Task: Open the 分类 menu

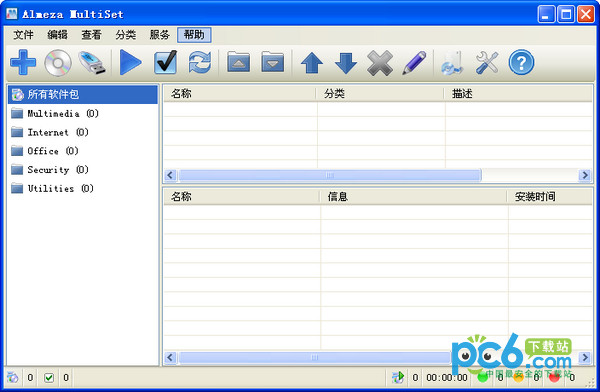Action: tap(126, 35)
